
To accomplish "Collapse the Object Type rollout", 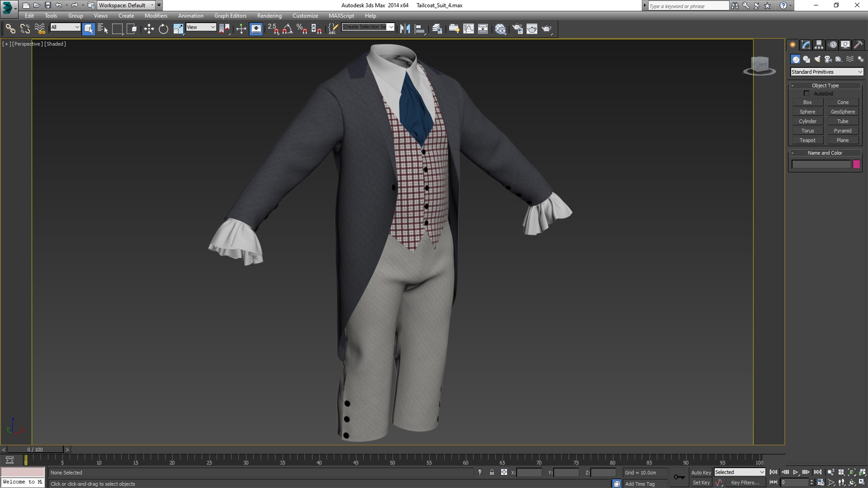I will pos(825,85).
